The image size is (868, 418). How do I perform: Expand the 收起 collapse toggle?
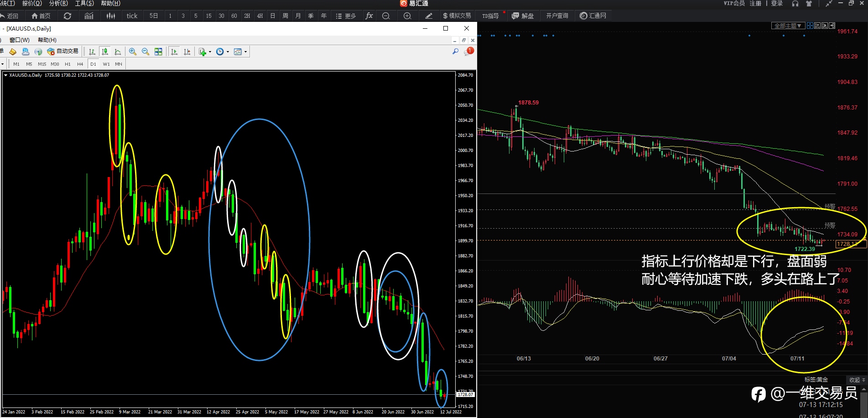point(857,380)
